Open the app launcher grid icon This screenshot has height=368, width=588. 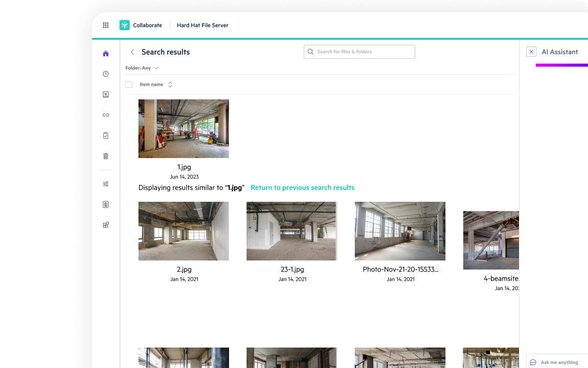click(106, 25)
